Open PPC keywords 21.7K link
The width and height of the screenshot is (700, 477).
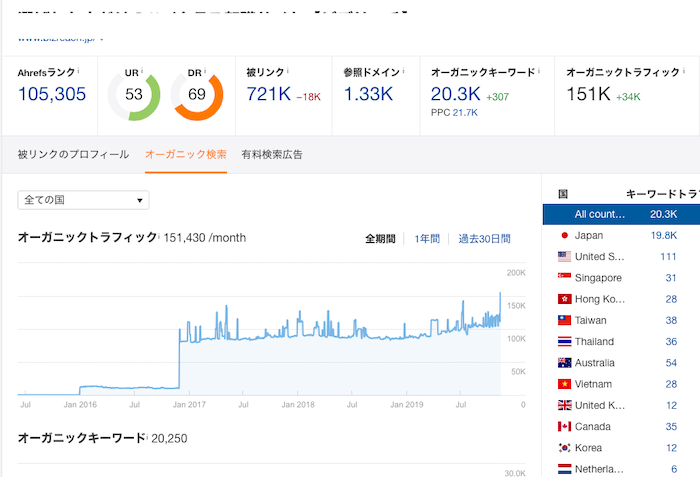[465, 113]
